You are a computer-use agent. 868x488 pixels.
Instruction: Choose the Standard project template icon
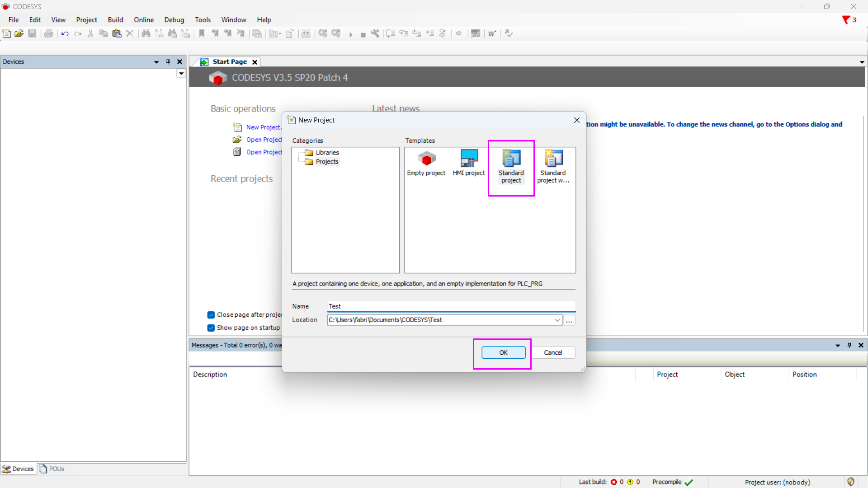click(511, 159)
